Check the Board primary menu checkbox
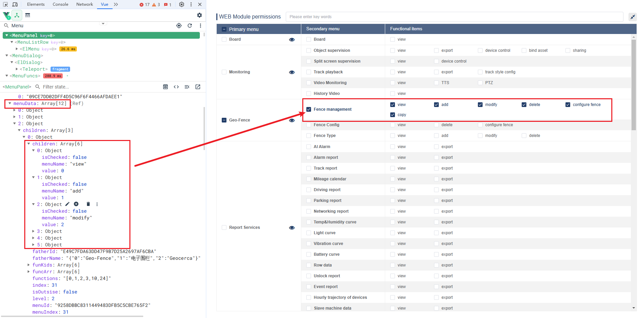 click(224, 39)
